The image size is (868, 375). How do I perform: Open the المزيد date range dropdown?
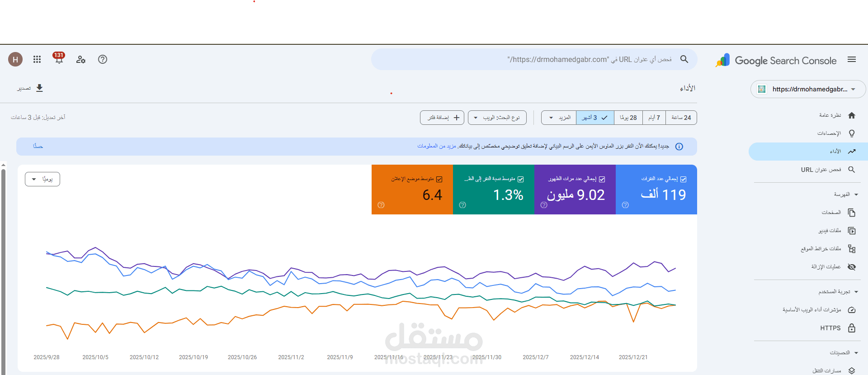pos(559,118)
